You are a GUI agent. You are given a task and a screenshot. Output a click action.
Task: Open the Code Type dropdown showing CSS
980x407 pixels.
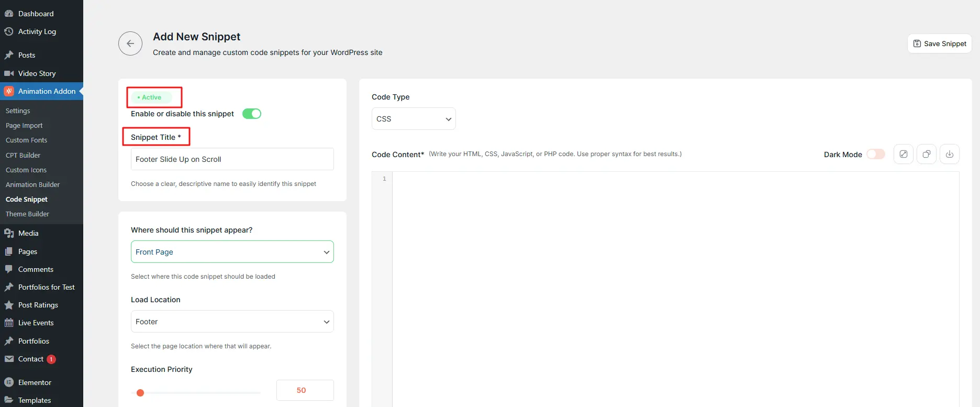click(x=413, y=119)
